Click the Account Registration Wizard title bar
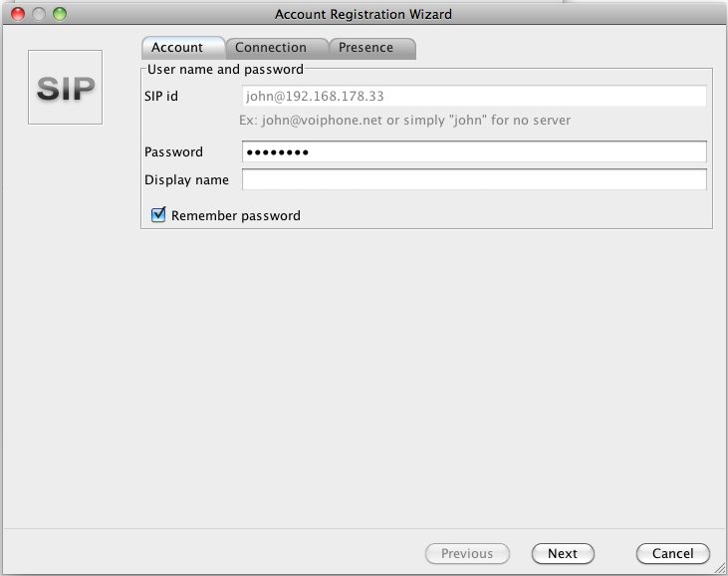The width and height of the screenshot is (728, 576). point(364,14)
